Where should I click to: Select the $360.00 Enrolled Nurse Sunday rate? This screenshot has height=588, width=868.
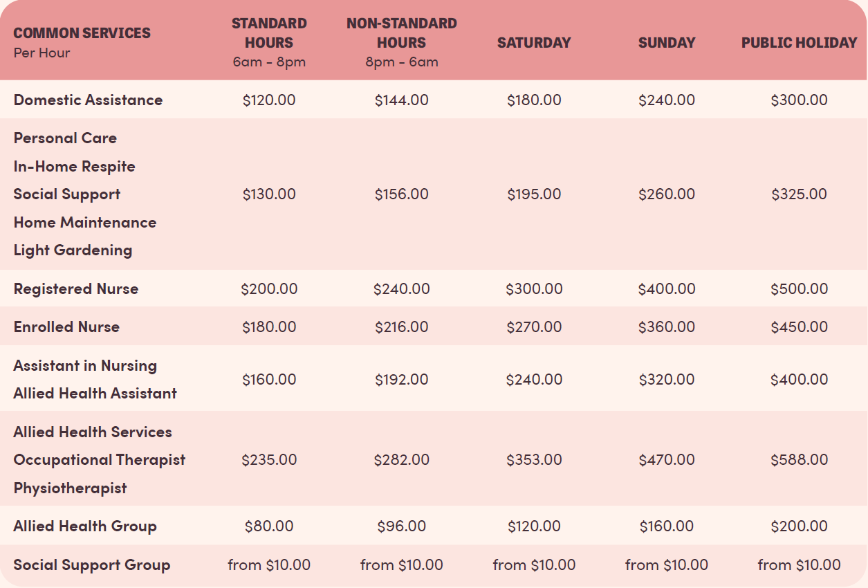point(667,327)
